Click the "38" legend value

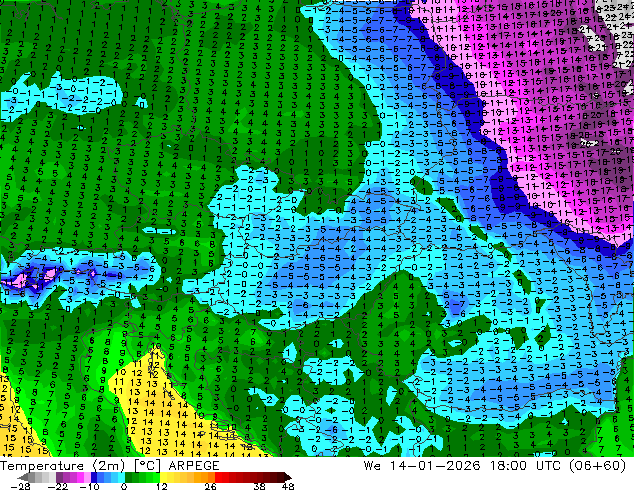[x=259, y=486]
